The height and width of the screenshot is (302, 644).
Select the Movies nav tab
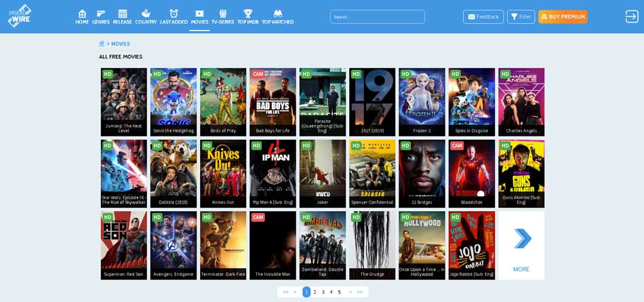(x=199, y=17)
